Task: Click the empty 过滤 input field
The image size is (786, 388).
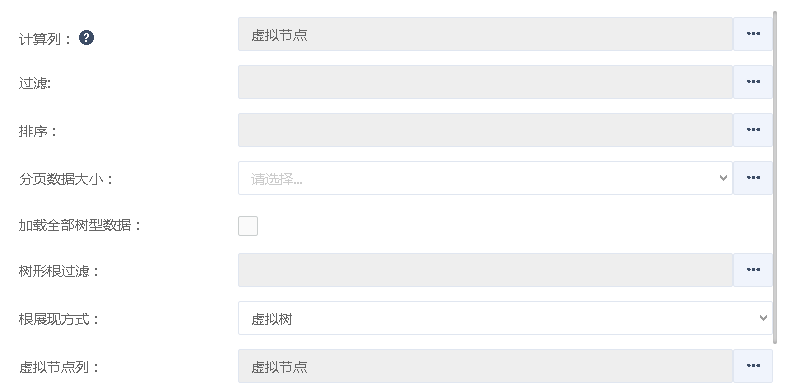Action: 485,82
